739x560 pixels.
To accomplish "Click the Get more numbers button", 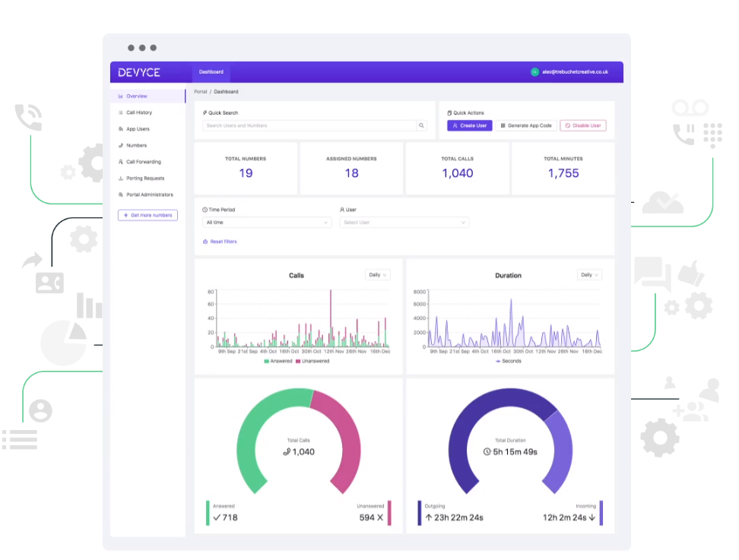I will point(147,215).
